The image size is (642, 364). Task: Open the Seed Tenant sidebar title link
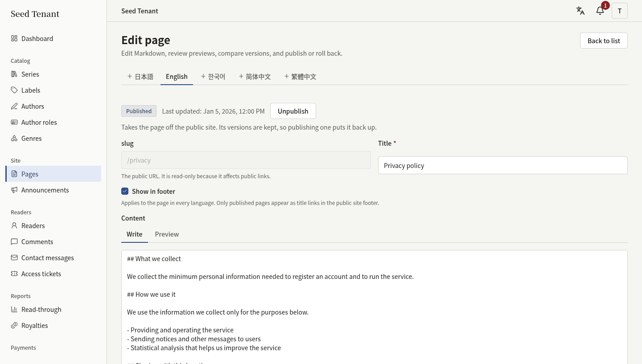pyautogui.click(x=35, y=14)
